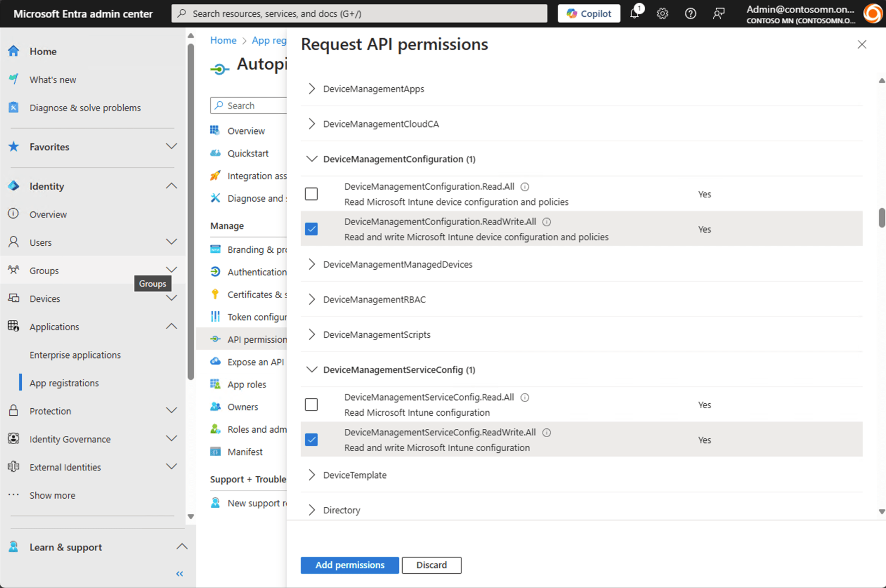
Task: Check DeviceManagementServiceConfig.Read.All permission
Action: tap(311, 405)
